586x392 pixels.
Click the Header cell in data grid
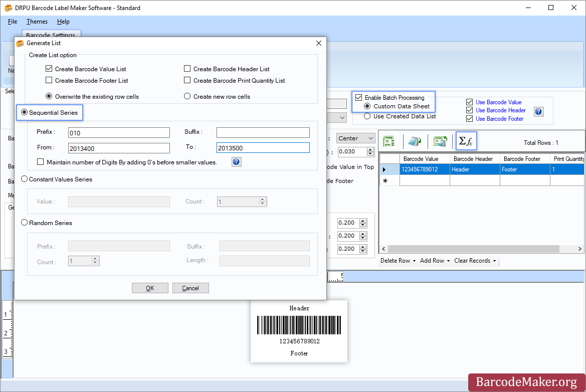pos(475,169)
